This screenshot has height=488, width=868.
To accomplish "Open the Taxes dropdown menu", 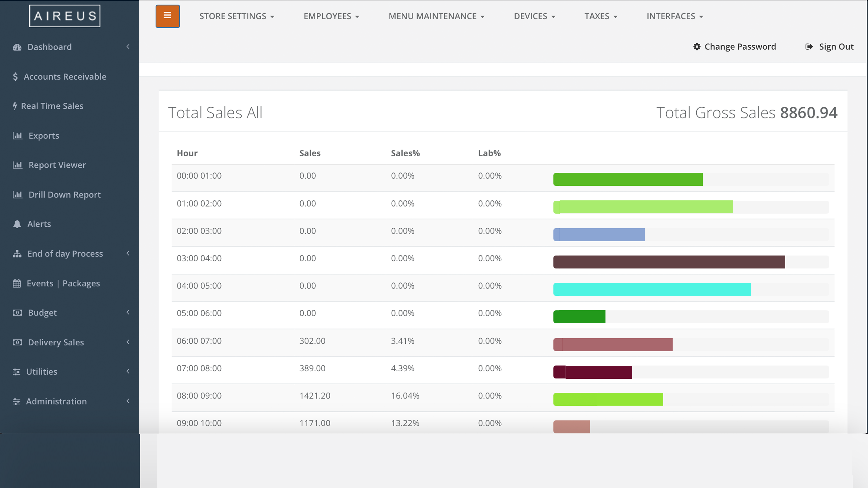I will (601, 16).
